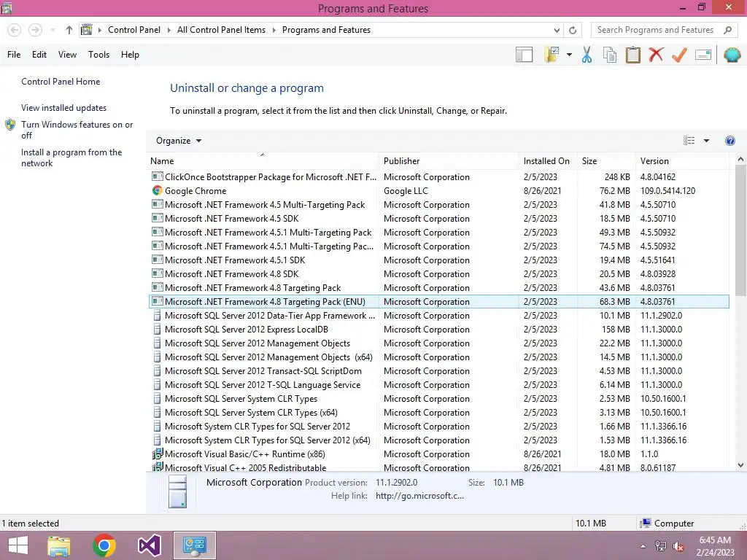Launch Chrome from the taskbar
This screenshot has height=560, width=747.
[104, 545]
